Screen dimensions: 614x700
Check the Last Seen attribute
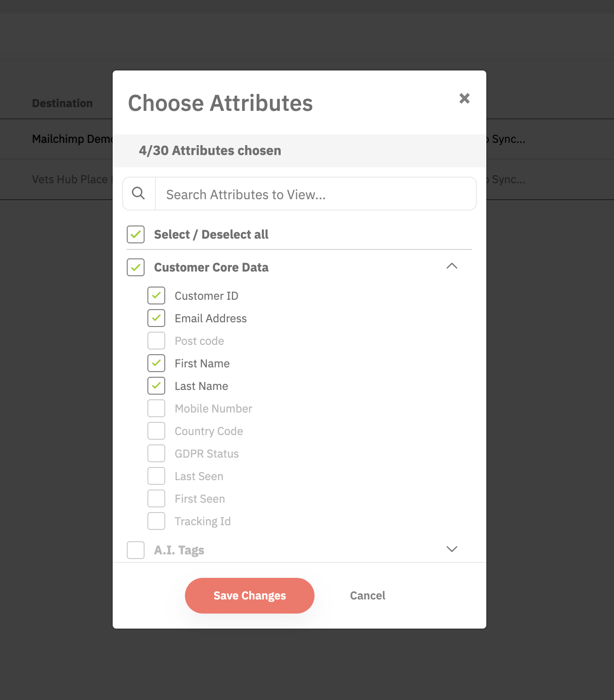pos(156,476)
